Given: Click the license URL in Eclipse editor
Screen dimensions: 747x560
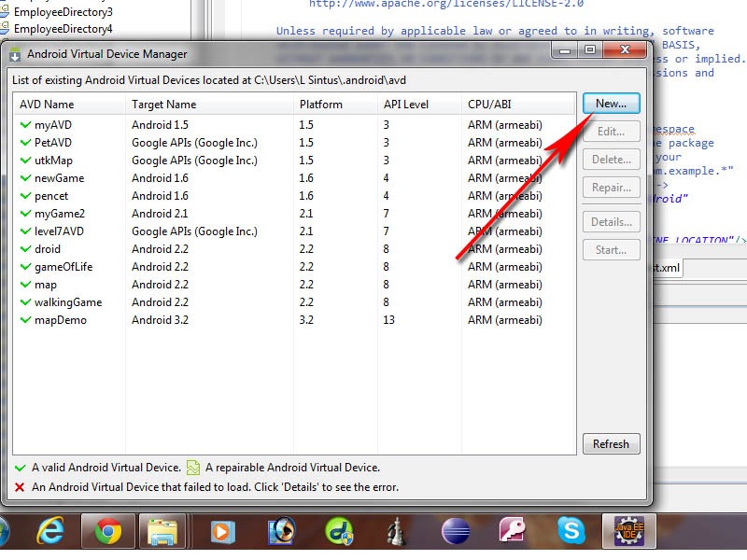Looking at the screenshot, I should coord(446,4).
